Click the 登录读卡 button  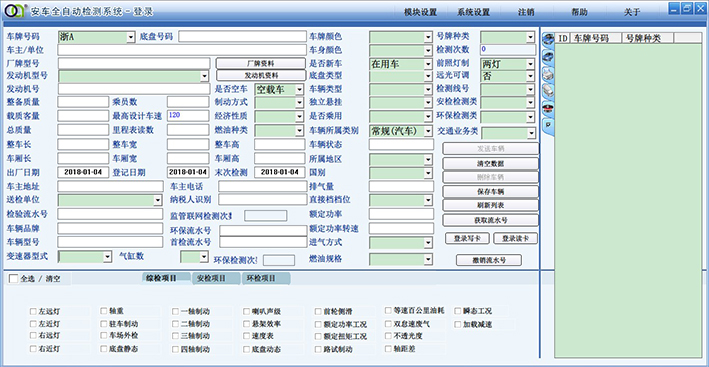[515, 238]
